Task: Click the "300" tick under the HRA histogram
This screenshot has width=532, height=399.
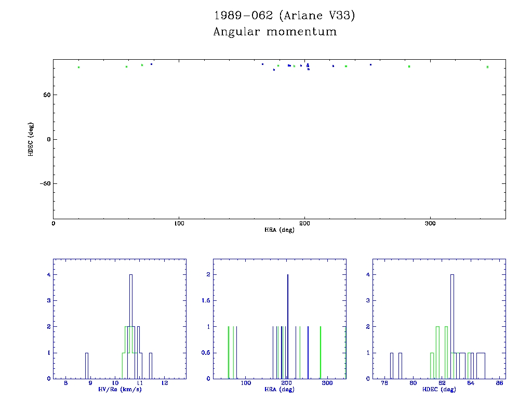Action: 327,383
